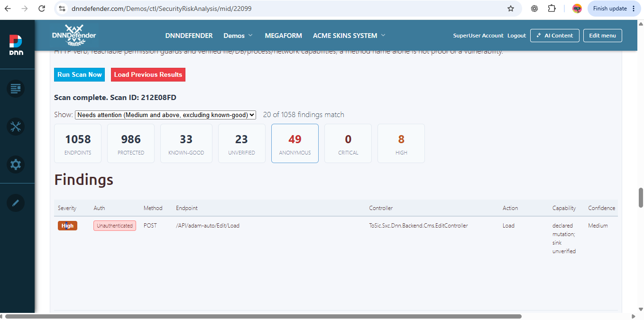
Task: Click Load Previous Results button
Action: click(x=148, y=74)
